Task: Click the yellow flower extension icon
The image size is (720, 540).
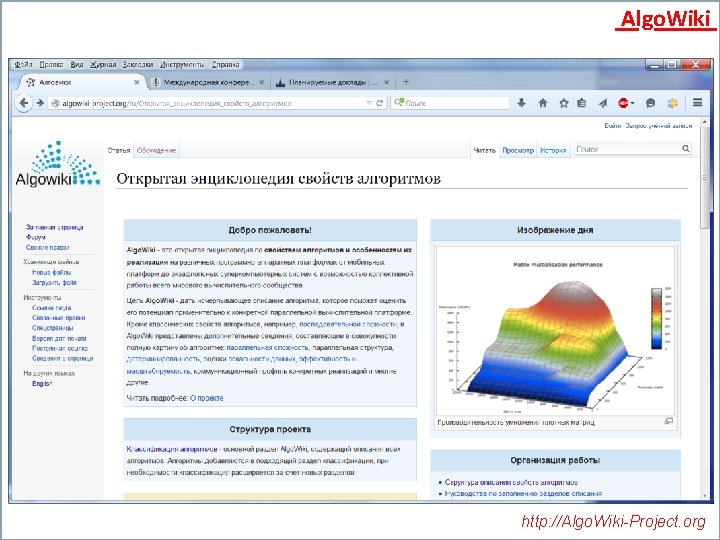Action: (673, 103)
